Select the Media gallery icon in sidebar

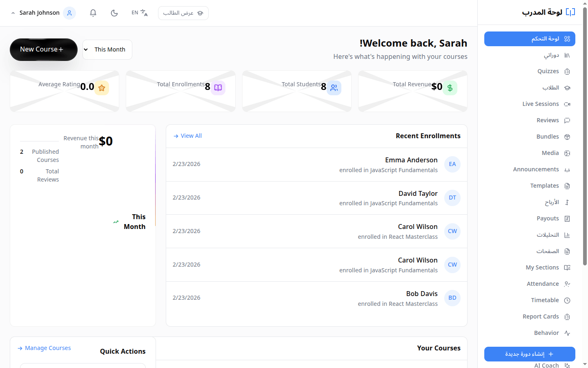point(567,153)
